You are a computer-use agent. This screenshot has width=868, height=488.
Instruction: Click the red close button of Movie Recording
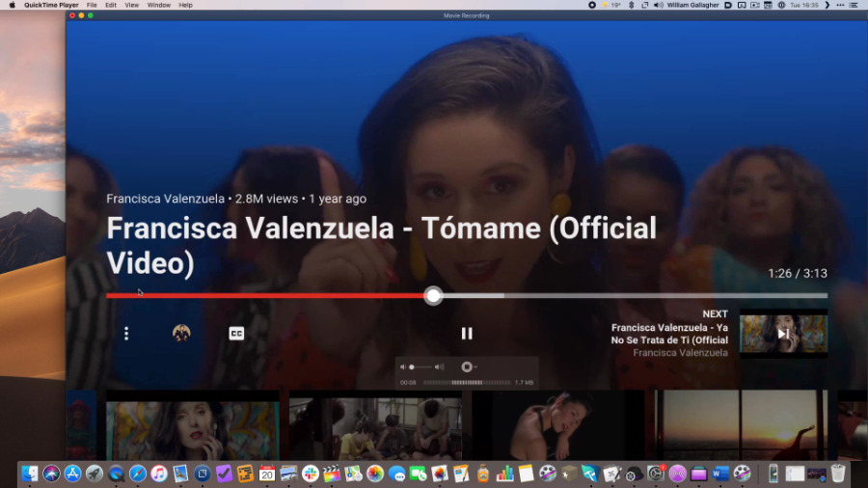pos(72,15)
